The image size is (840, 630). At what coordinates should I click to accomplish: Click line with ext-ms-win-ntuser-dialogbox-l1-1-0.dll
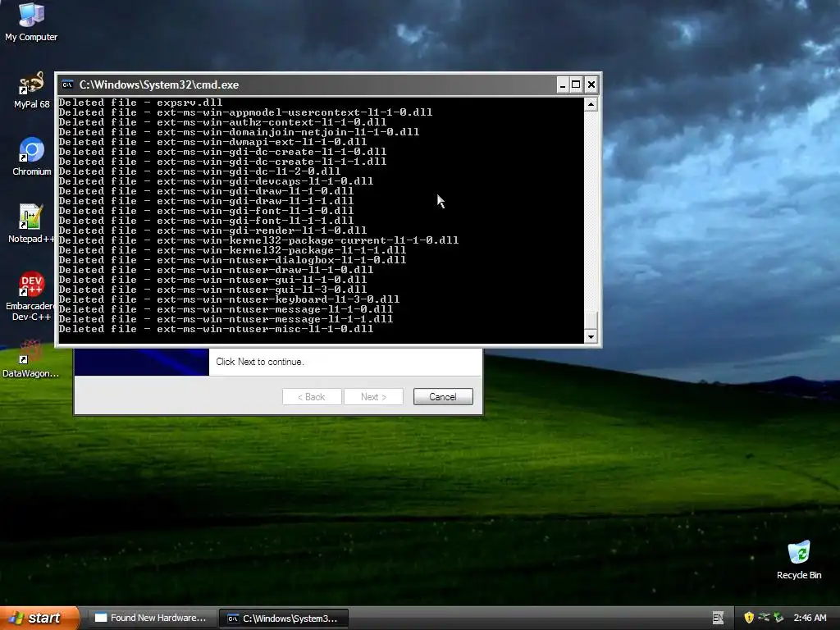pos(232,260)
